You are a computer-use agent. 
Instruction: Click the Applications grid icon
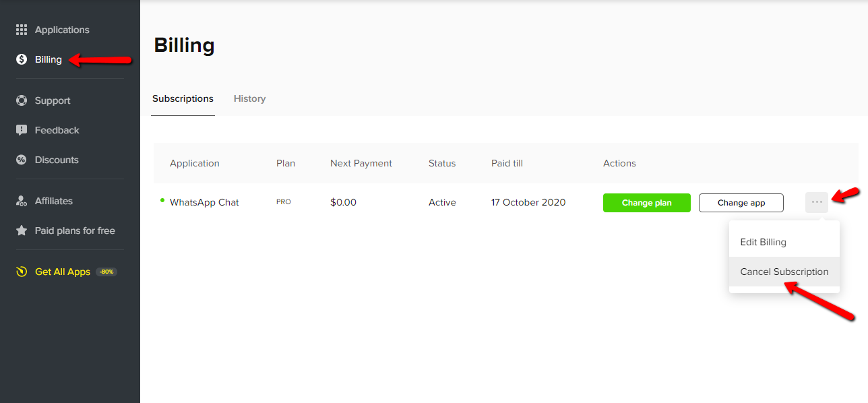(22, 30)
